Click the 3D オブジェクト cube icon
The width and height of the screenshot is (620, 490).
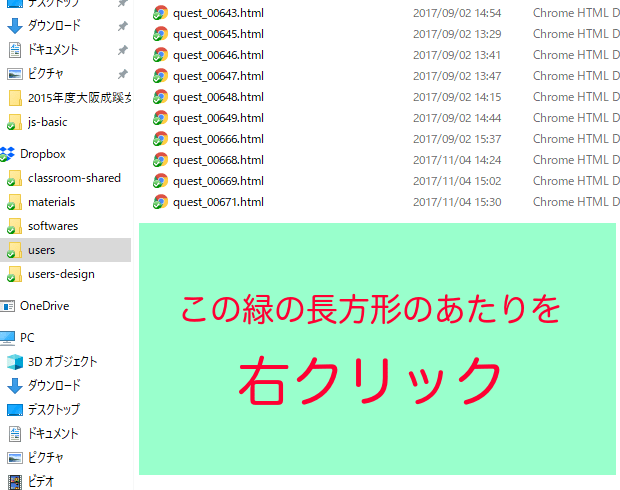coord(15,362)
